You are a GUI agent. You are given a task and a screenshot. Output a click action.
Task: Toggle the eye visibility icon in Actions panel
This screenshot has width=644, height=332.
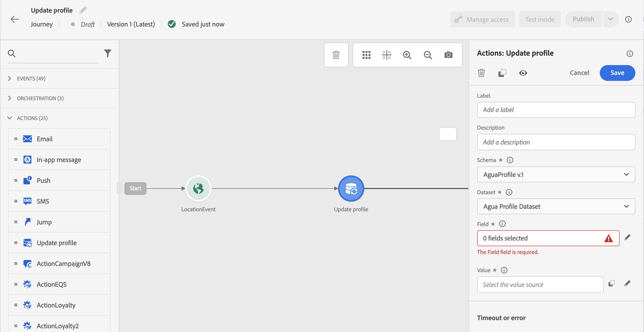click(x=523, y=73)
